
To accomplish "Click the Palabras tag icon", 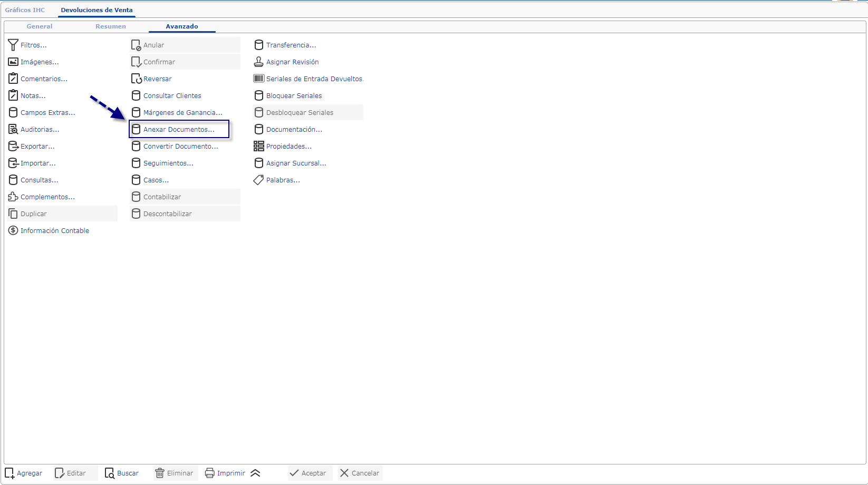I will [x=258, y=180].
